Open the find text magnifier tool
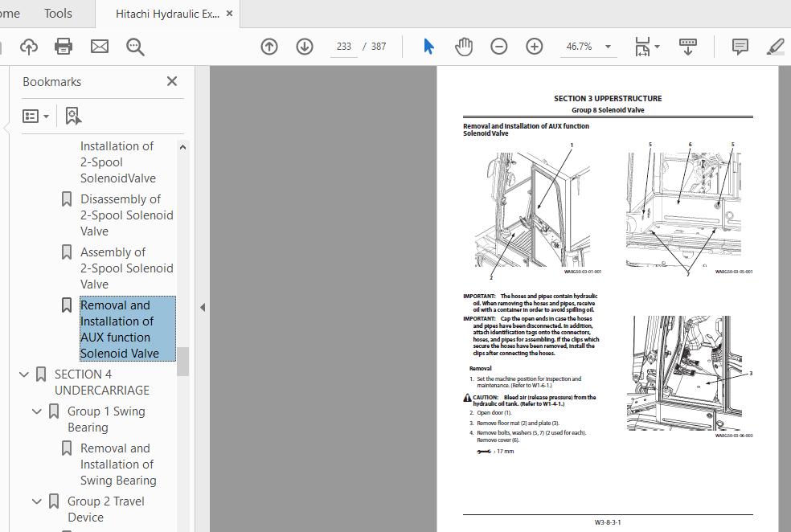The image size is (791, 532). click(135, 47)
